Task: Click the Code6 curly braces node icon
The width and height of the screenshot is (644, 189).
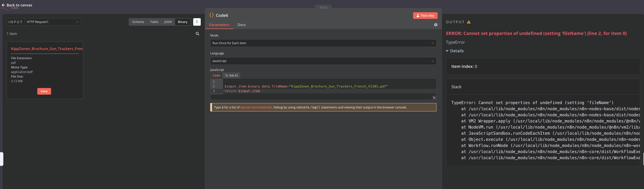Action: tap(211, 15)
